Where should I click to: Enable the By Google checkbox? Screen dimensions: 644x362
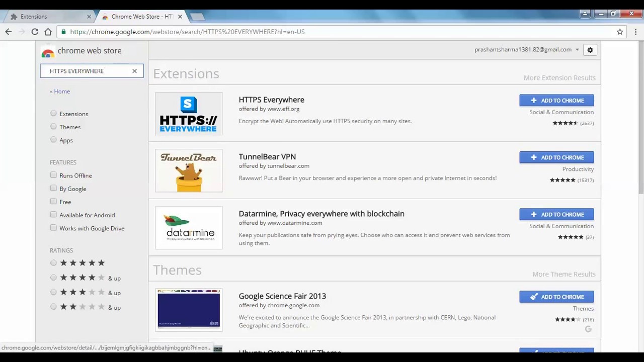click(x=53, y=188)
